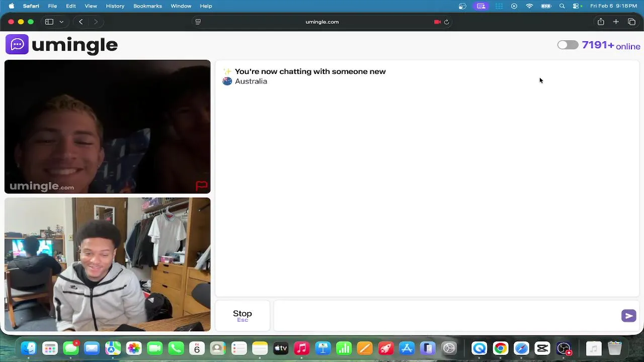
Task: Report the stranger using the red flag icon
Action: tap(201, 186)
